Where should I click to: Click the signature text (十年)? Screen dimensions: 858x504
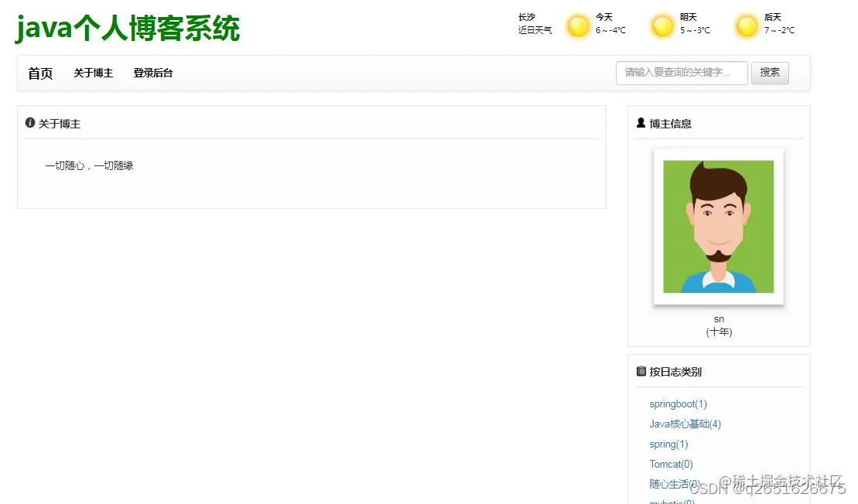point(719,332)
